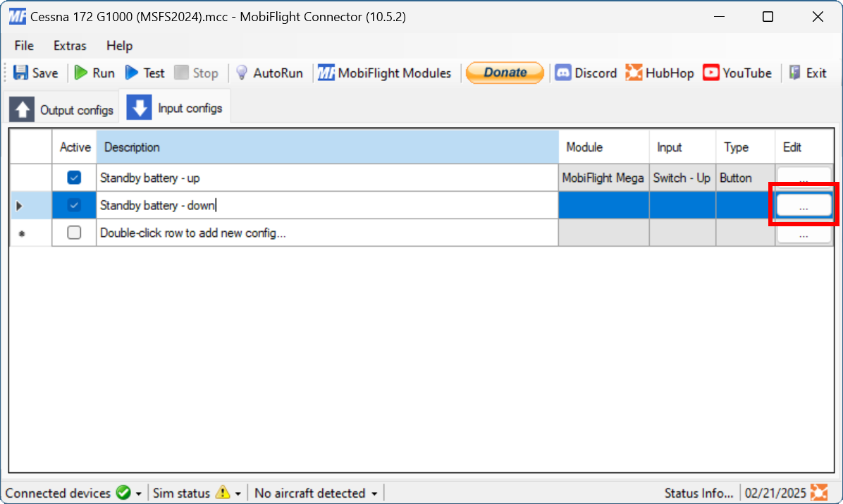843x504 pixels.
Task: Run the active configuration
Action: tap(94, 73)
